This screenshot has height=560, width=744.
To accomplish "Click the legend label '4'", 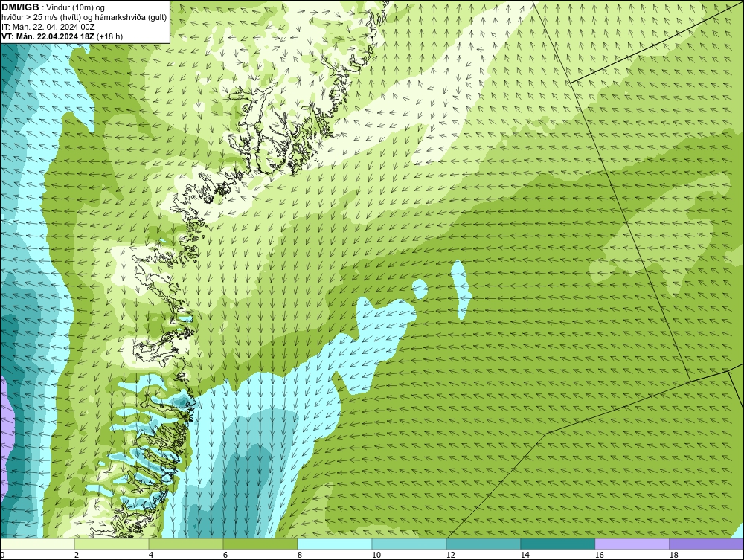I will (x=151, y=555).
